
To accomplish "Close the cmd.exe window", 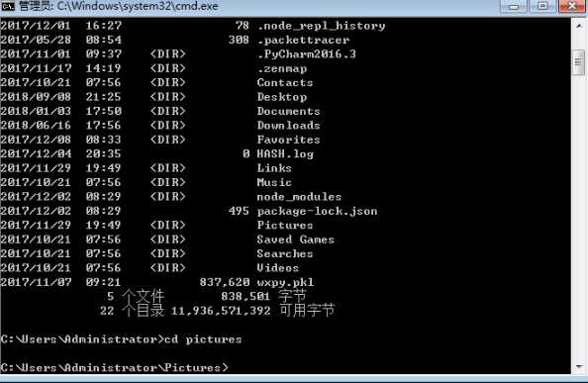I will click(x=572, y=6).
